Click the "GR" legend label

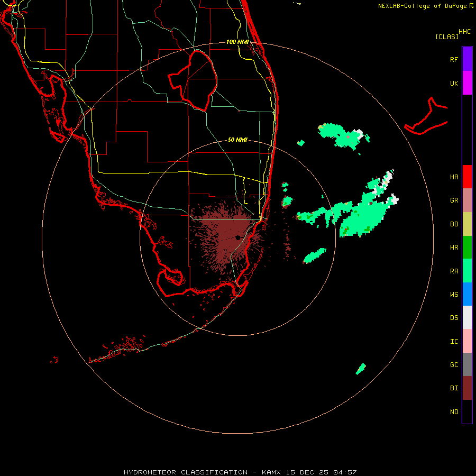454,200
